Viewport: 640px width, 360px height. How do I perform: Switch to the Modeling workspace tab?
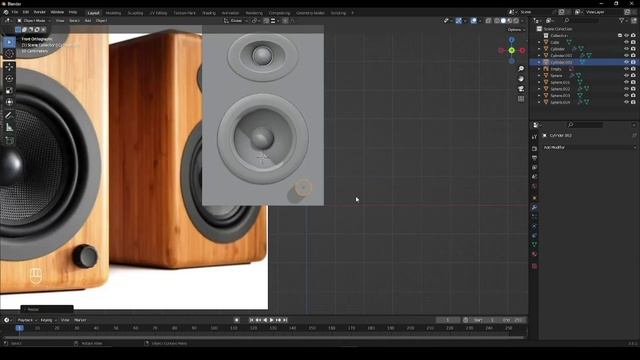(113, 13)
